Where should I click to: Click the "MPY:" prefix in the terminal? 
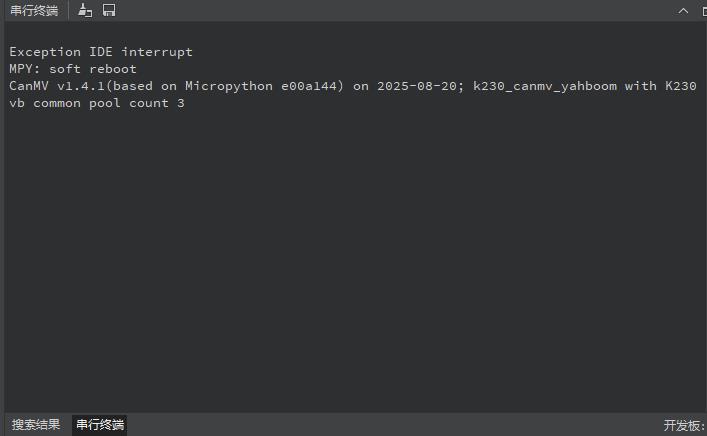(x=25, y=69)
